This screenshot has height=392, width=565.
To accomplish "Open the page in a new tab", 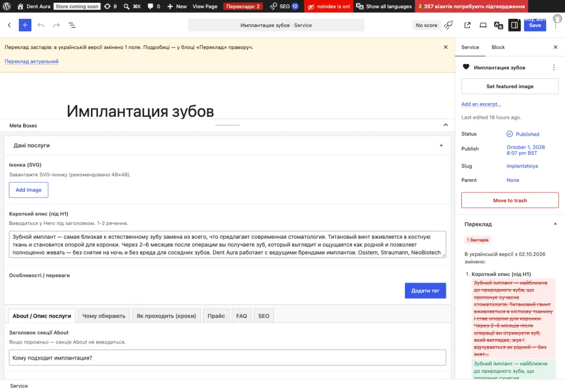I will point(467,25).
